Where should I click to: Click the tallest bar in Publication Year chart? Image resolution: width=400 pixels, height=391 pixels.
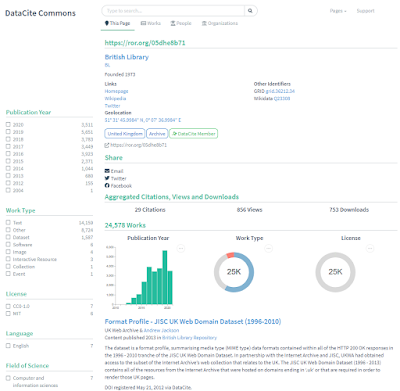(x=165, y=277)
